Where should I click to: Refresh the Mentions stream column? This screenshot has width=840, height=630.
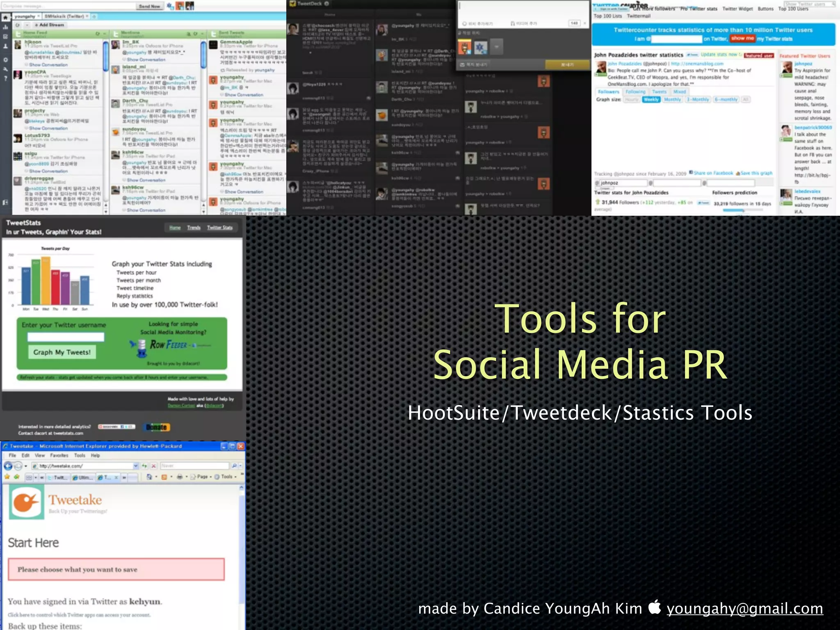point(196,34)
